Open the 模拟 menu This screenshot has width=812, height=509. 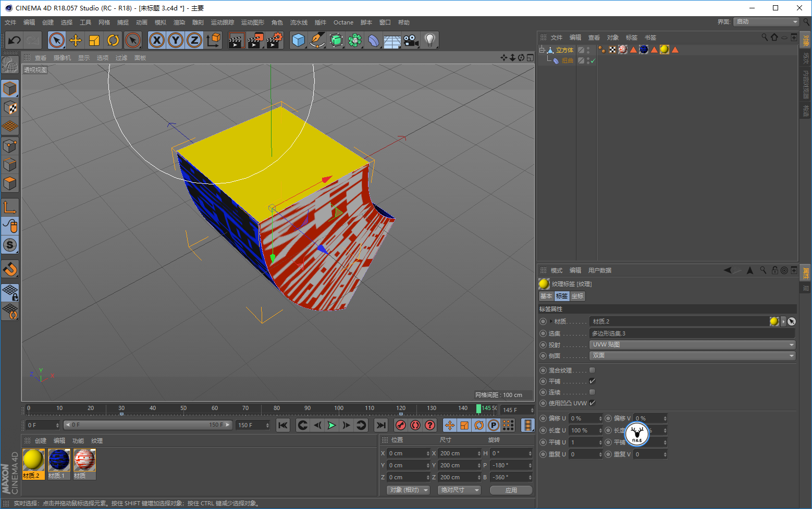161,22
